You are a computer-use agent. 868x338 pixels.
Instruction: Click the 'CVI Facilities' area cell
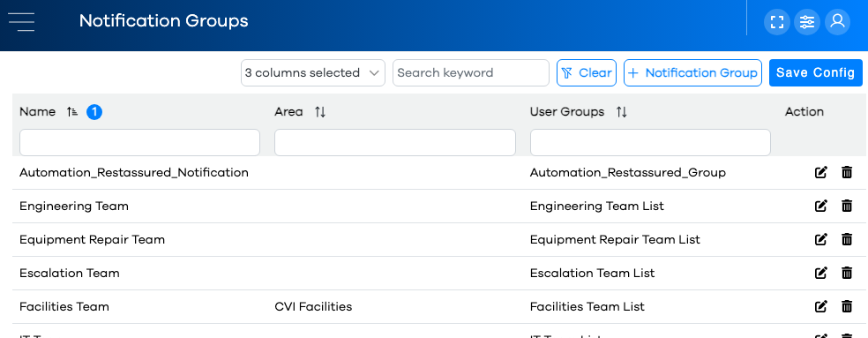pos(313,306)
